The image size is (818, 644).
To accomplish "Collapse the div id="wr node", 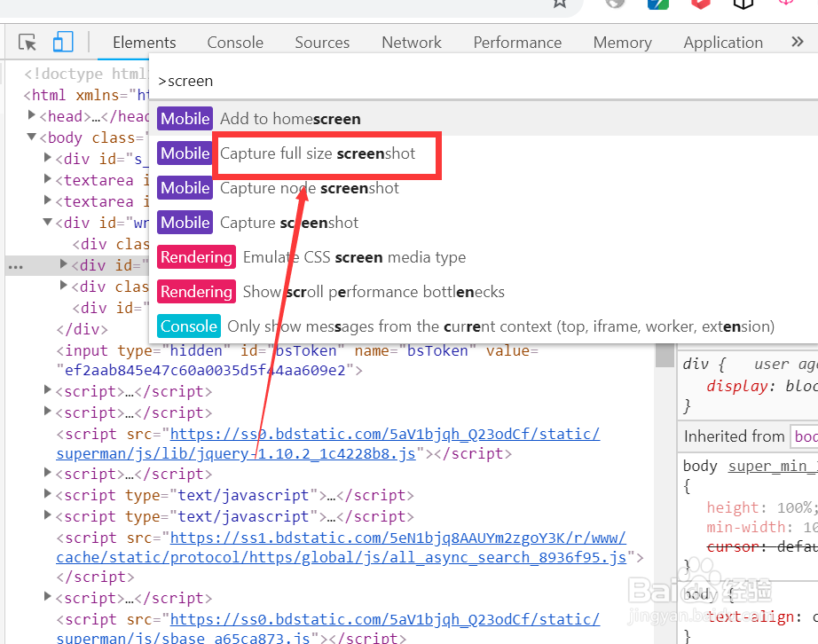I will click(48, 222).
